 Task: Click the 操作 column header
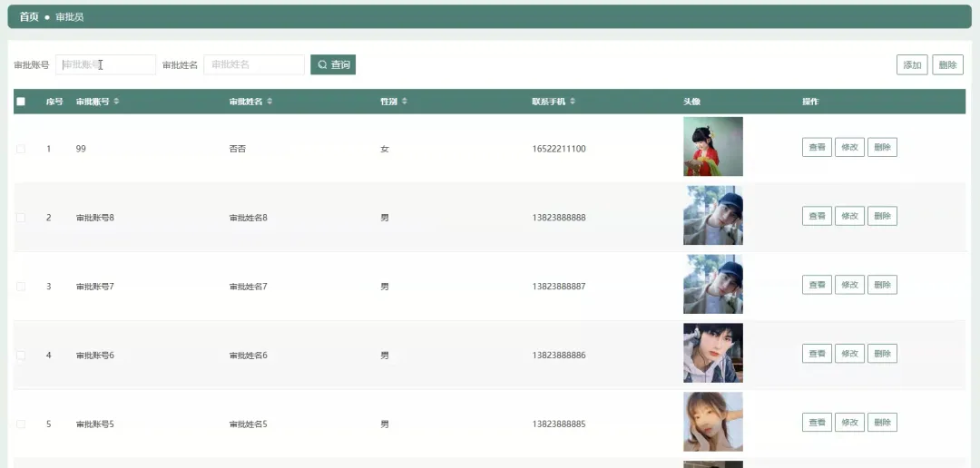pyautogui.click(x=810, y=102)
